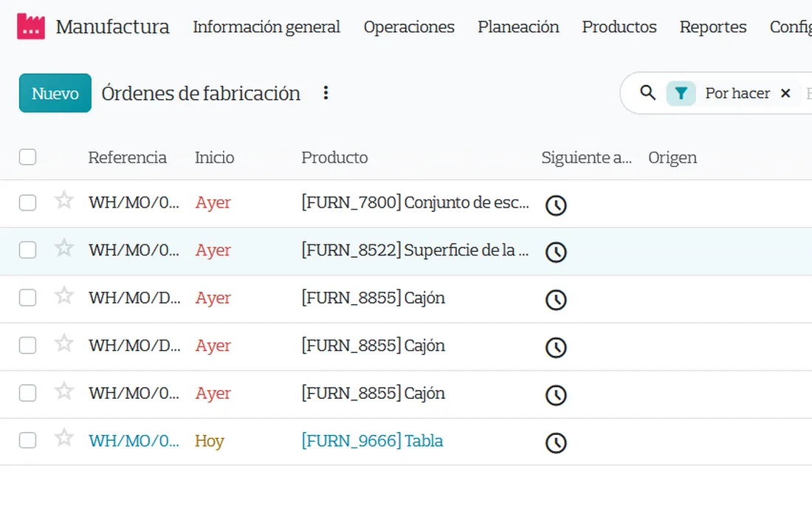Open the actions menu beside Órdenes de fabricación
The image size is (812, 517).
(326, 93)
